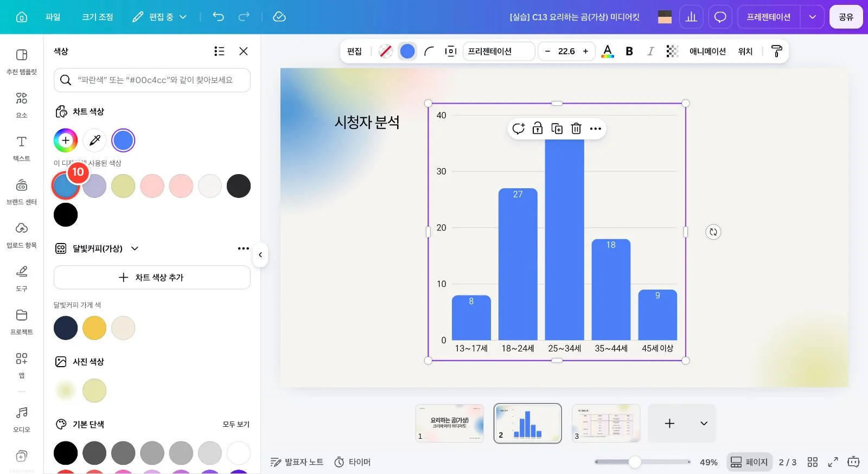Open 앱 apps panel

pyautogui.click(x=22, y=365)
